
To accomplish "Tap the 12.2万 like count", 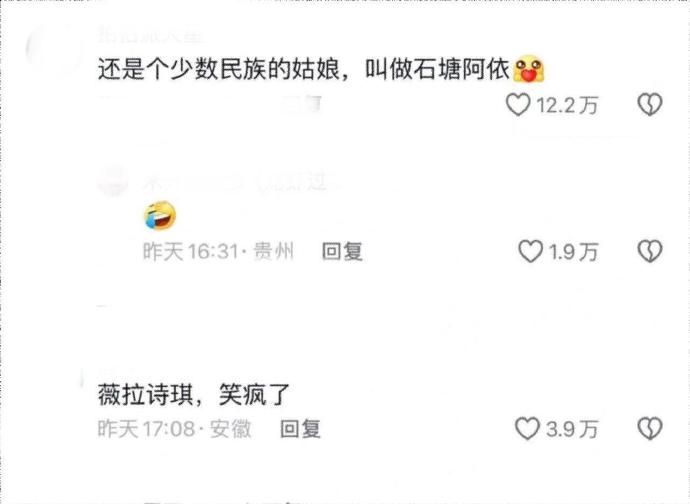I will [567, 105].
